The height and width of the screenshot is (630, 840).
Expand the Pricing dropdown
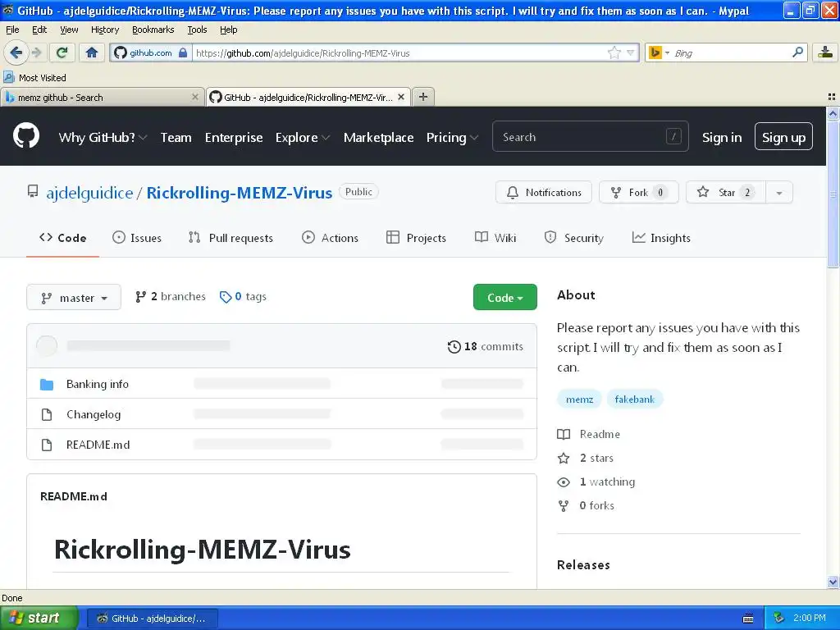click(x=452, y=138)
